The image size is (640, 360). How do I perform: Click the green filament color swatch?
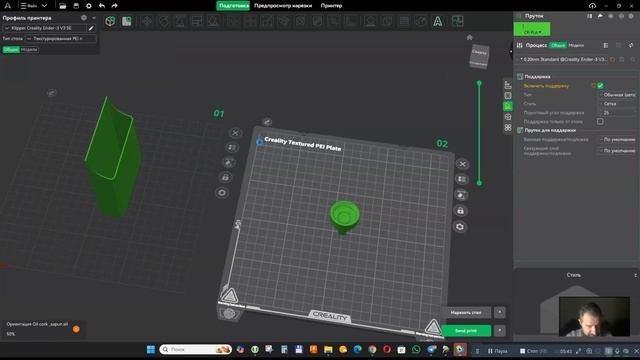click(x=532, y=29)
